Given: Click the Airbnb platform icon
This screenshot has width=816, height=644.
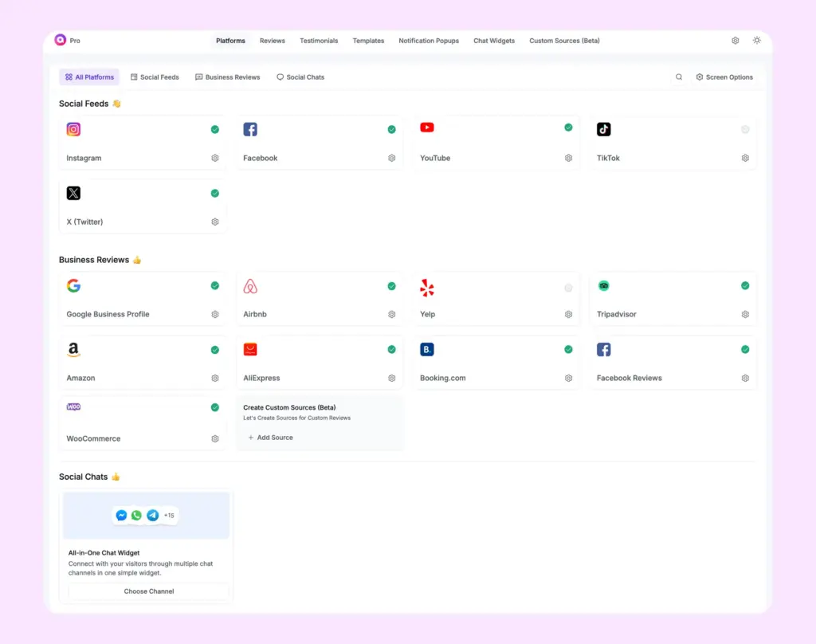Looking at the screenshot, I should click(250, 286).
